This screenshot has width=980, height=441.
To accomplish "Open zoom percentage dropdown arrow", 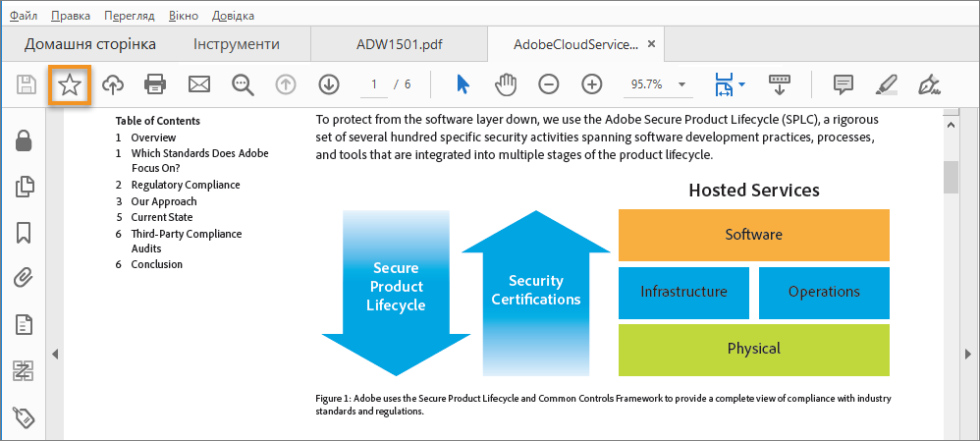I will tap(681, 85).
